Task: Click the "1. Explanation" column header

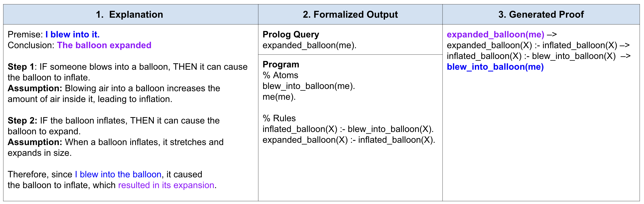Action: tap(129, 15)
